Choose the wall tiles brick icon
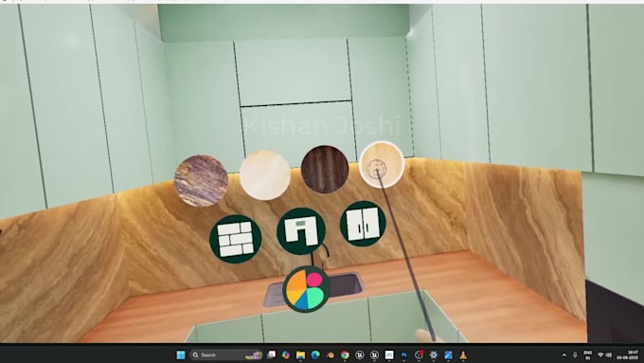This screenshot has width=644, height=363. coord(235,239)
